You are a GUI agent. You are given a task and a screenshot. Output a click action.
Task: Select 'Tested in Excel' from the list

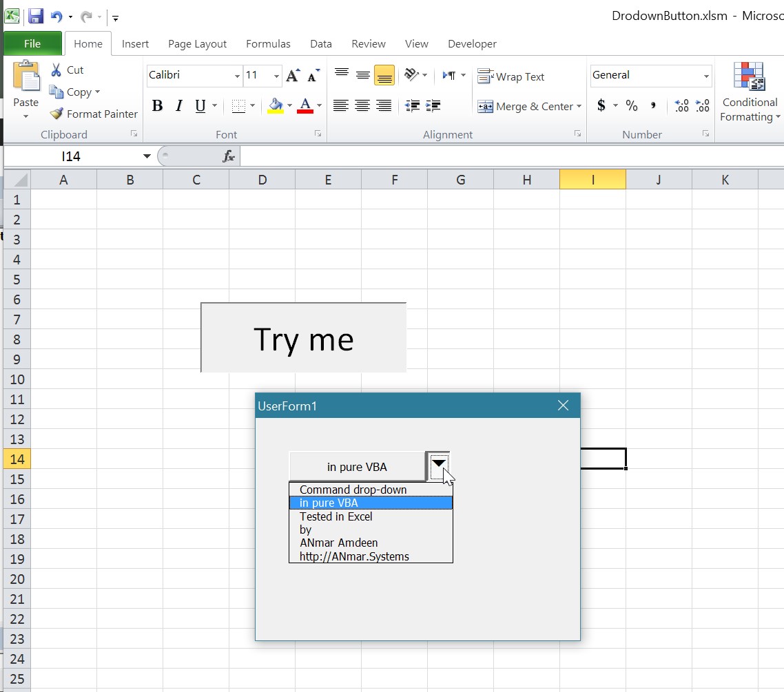(336, 516)
